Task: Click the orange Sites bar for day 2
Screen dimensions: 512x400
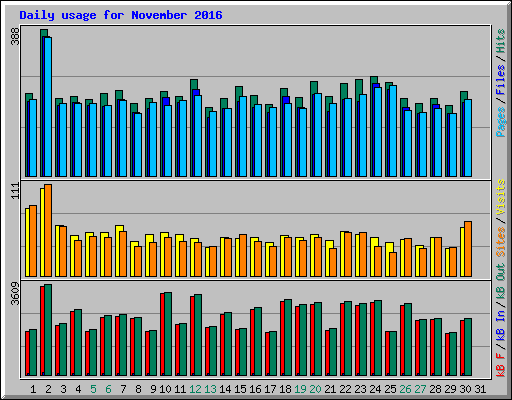Action: pyautogui.click(x=48, y=230)
